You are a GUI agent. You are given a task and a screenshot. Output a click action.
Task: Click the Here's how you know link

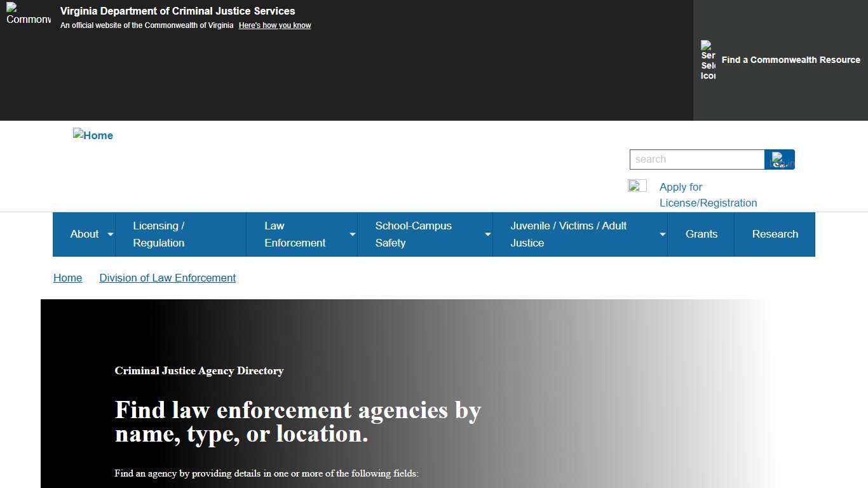tap(275, 25)
